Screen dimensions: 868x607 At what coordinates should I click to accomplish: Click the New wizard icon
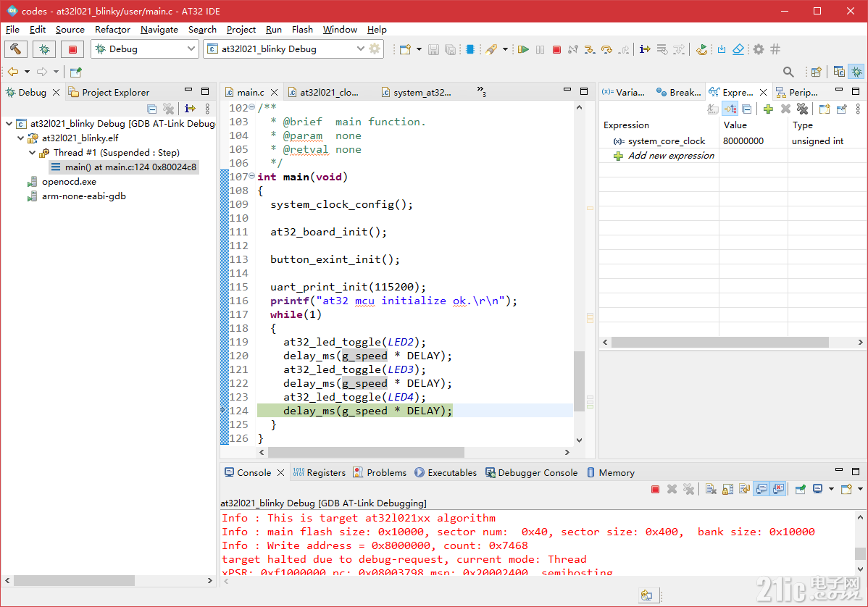[x=405, y=49]
